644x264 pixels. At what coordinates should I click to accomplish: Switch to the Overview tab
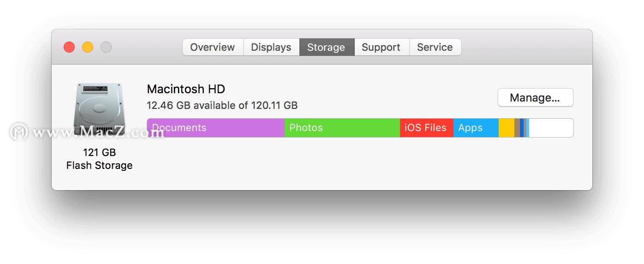point(213,47)
